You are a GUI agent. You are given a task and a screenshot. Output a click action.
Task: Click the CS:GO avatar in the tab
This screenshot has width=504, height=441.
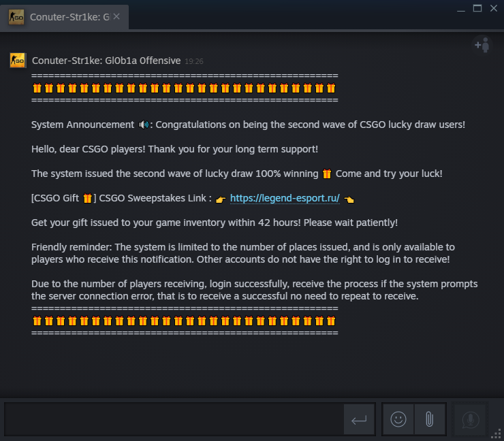pos(16,17)
